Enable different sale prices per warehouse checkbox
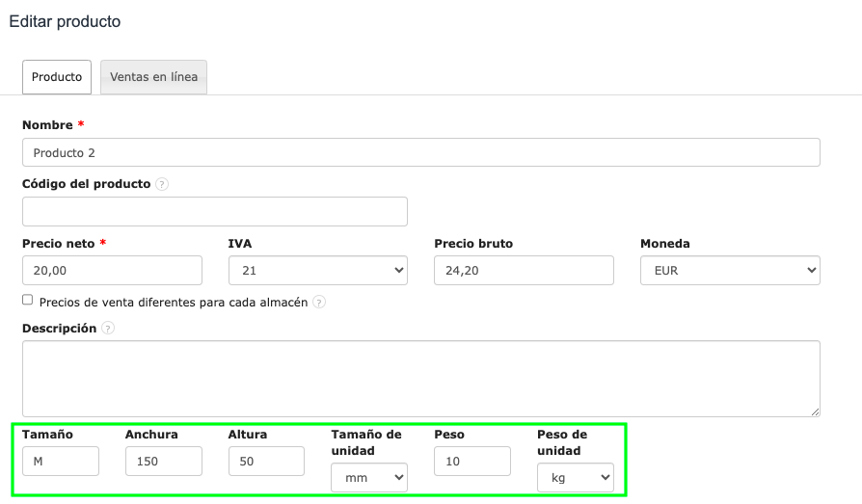The width and height of the screenshot is (862, 504). click(x=28, y=301)
